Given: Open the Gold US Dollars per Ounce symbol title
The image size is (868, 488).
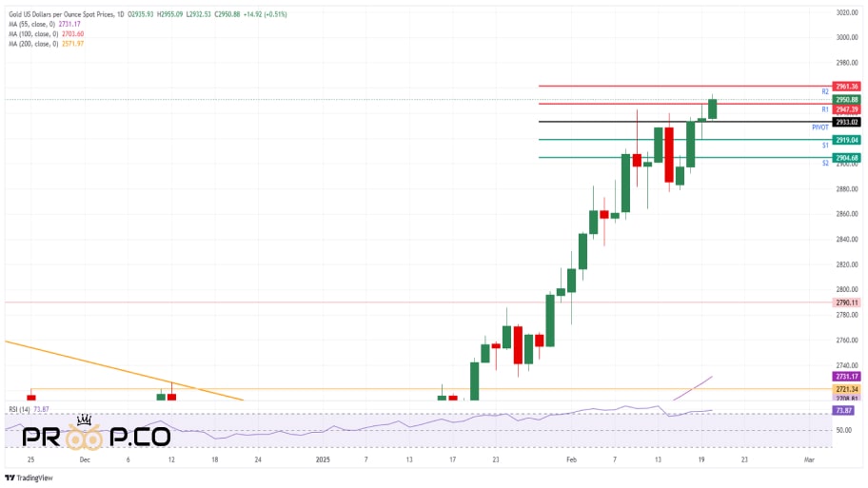Looking at the screenshot, I should coord(66,14).
